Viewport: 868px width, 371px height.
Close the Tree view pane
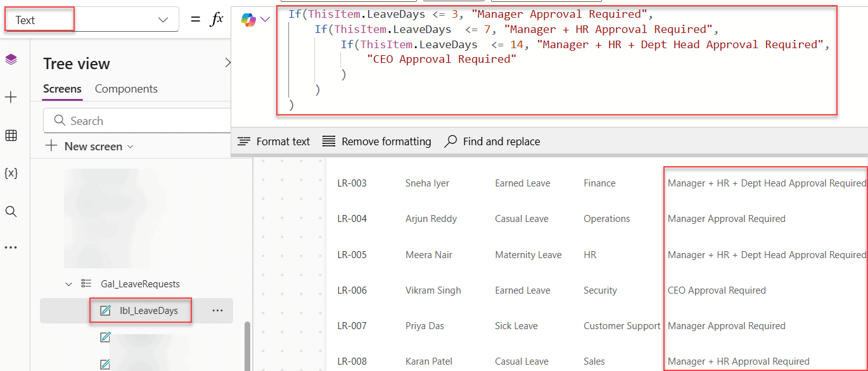tap(227, 63)
